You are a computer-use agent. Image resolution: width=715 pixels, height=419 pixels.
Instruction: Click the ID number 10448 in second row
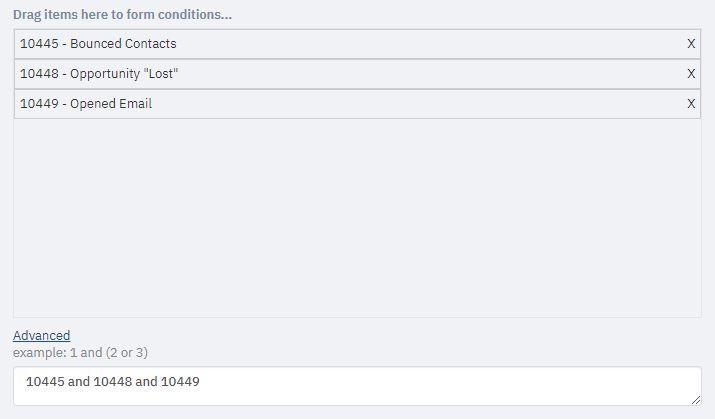pyautogui.click(x=39, y=74)
